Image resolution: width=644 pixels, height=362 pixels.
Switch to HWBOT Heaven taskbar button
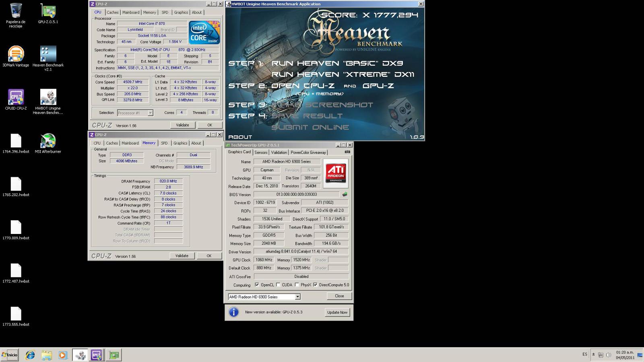tap(80, 355)
